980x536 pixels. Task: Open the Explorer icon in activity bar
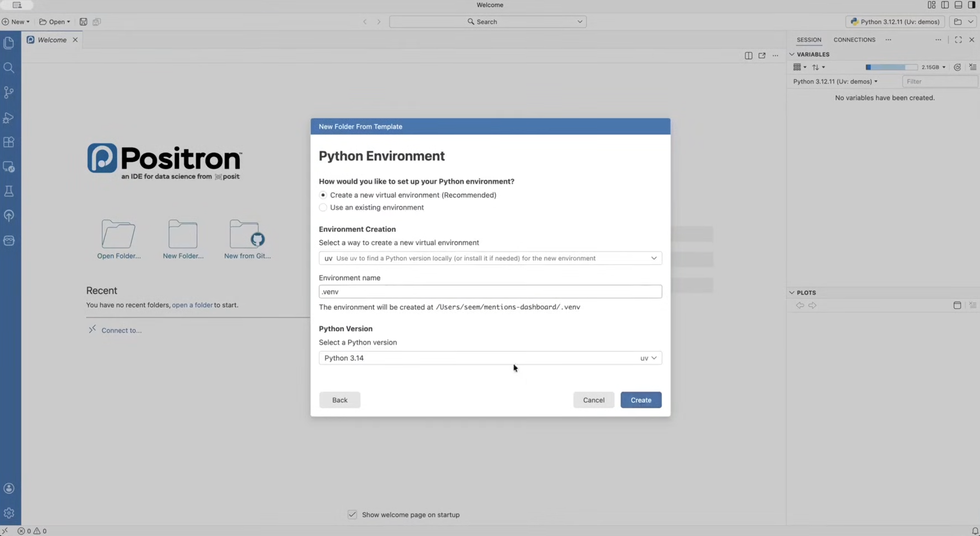coord(9,43)
